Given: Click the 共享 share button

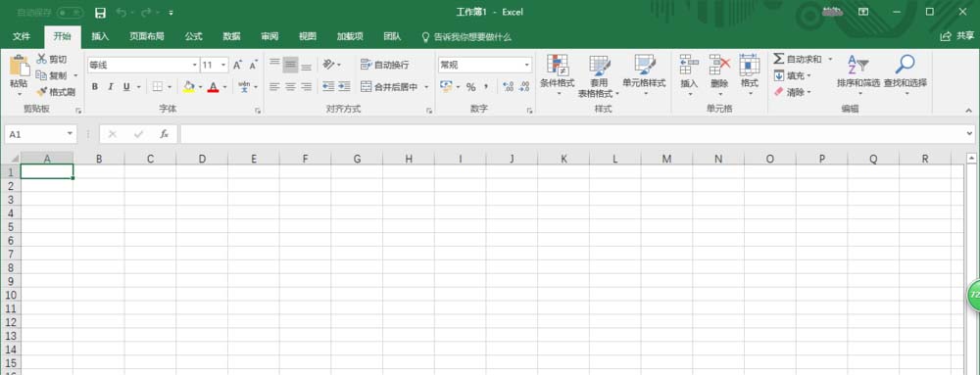Looking at the screenshot, I should [x=957, y=37].
